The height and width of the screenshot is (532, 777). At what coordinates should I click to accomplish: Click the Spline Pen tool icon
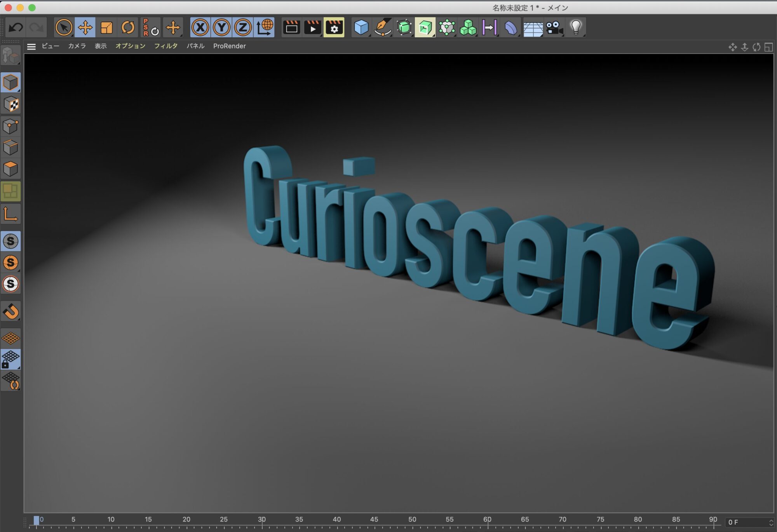pyautogui.click(x=382, y=28)
